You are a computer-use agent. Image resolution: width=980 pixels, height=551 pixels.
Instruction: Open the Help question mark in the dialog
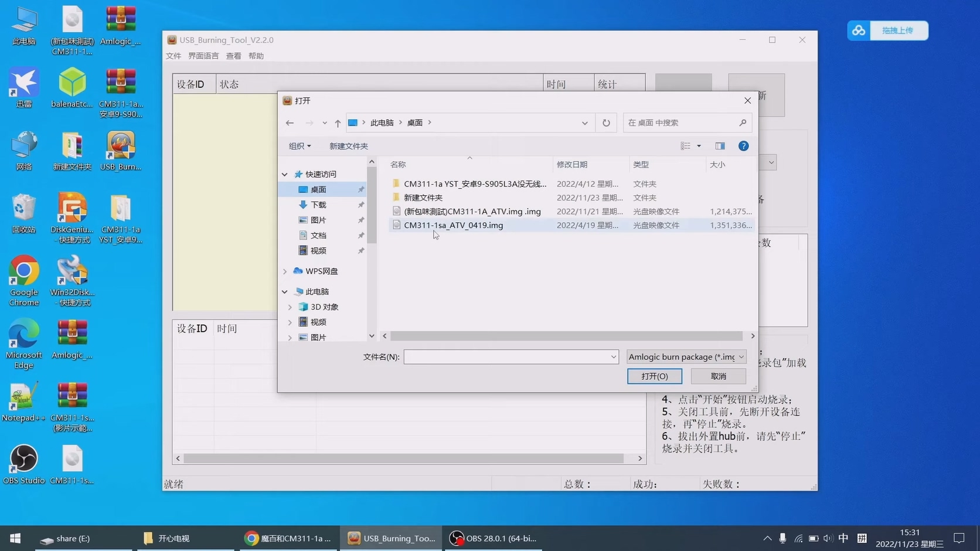[743, 145]
